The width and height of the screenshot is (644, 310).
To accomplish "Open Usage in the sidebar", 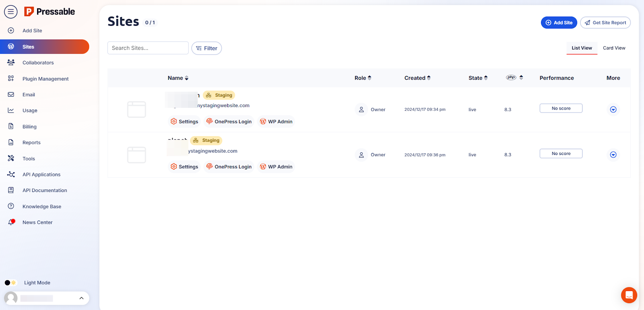I will 30,111.
